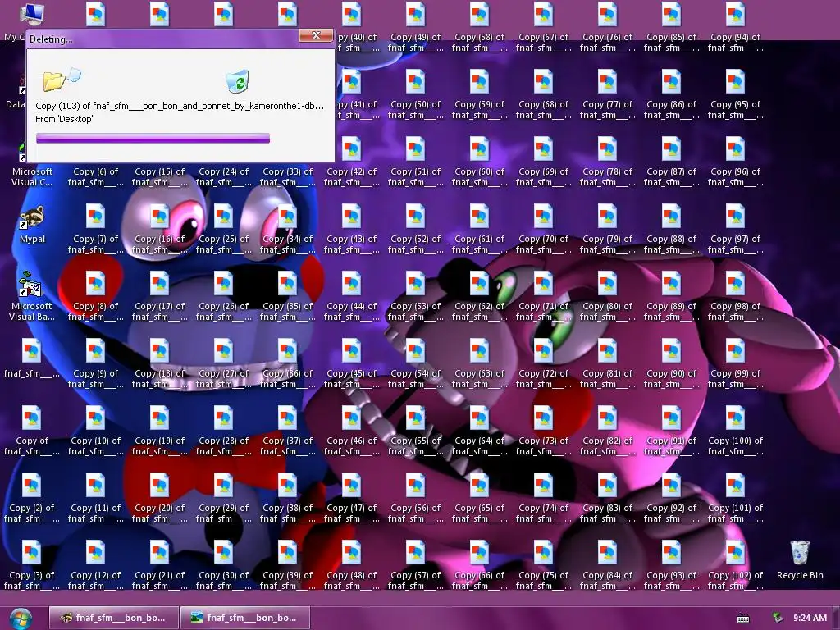Click the recycle bin icon in Deleting dialog
Screen dimensions: 840x630
[237, 81]
